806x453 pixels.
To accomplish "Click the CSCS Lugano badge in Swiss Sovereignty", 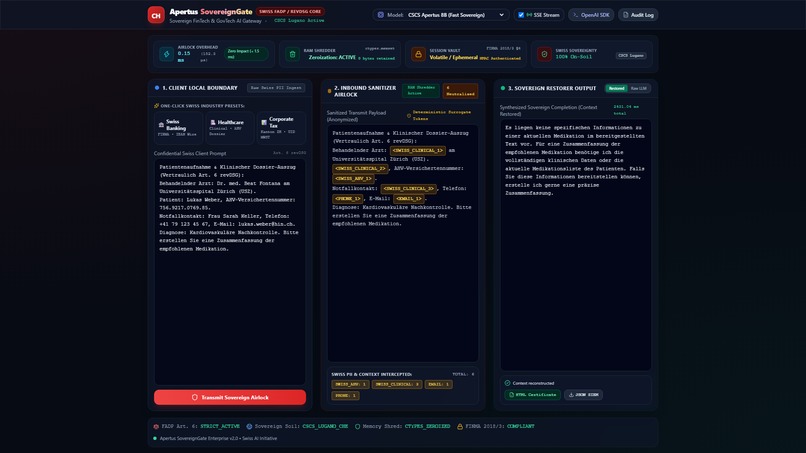I will [631, 56].
